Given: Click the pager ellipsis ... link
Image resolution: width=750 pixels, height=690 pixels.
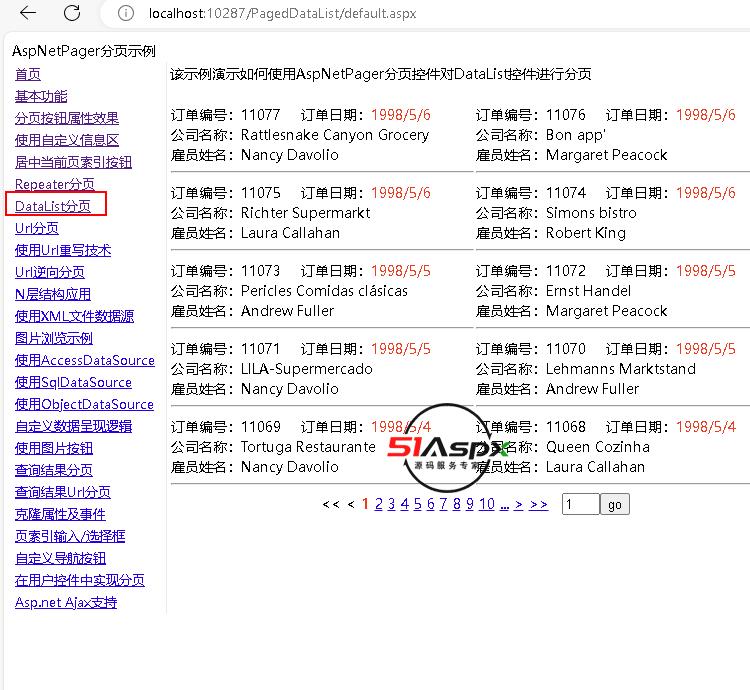Looking at the screenshot, I should click(x=504, y=505).
